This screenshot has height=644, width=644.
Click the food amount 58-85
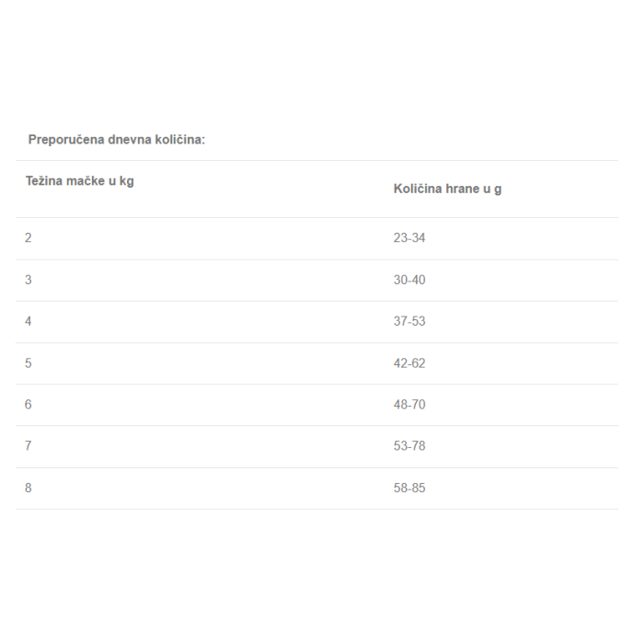point(409,488)
